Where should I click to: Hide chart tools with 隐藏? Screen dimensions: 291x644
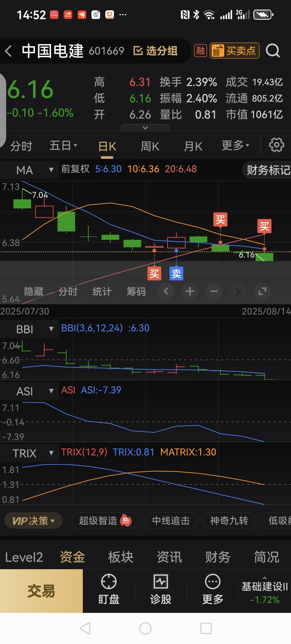34,292
